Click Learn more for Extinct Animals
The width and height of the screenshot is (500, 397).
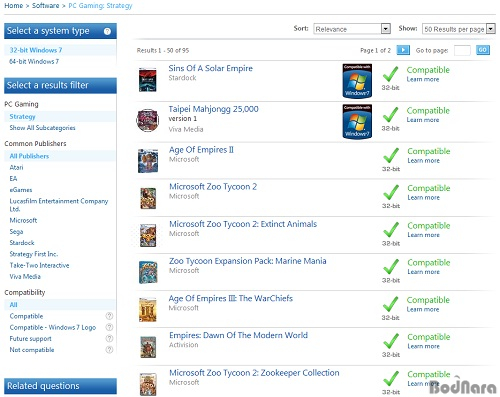click(423, 235)
